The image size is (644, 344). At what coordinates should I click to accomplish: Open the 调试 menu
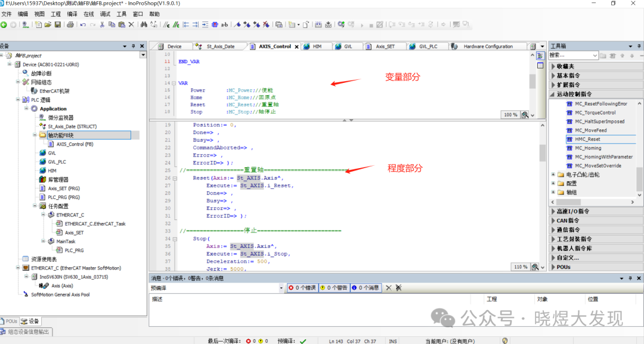click(105, 14)
